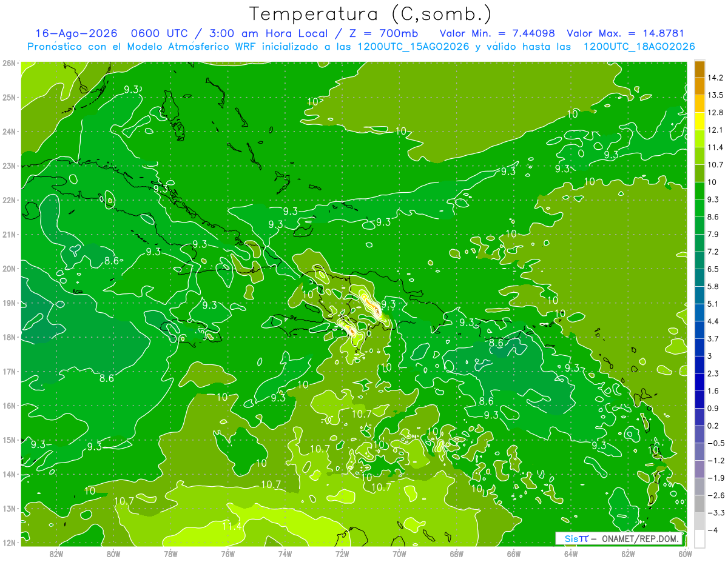728x562 pixels.
Task: Click the '15N' latitude axis label
Action: tap(9, 440)
